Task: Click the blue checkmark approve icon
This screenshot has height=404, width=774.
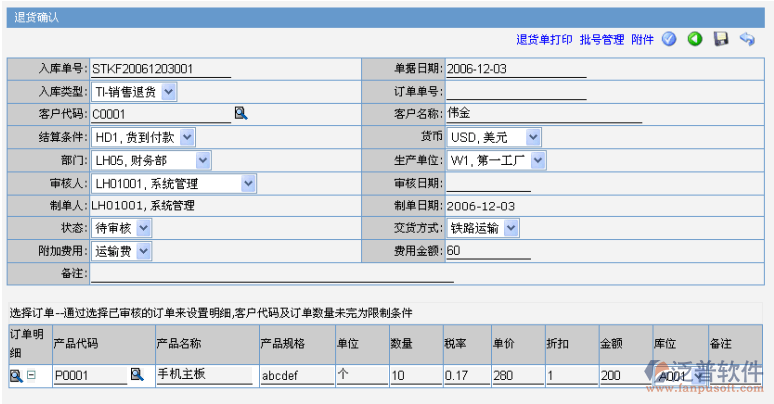Action: point(669,39)
